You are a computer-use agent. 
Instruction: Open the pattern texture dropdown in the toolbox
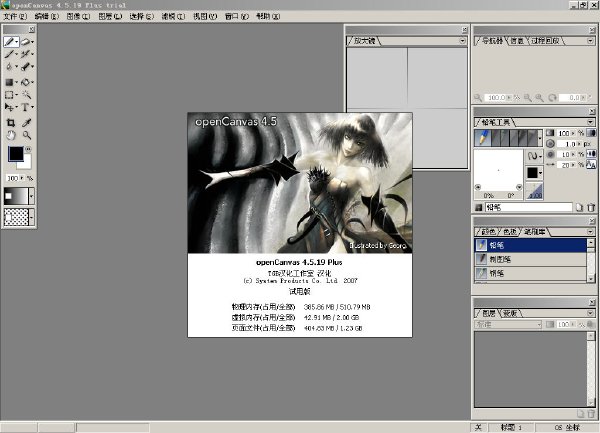(x=31, y=217)
